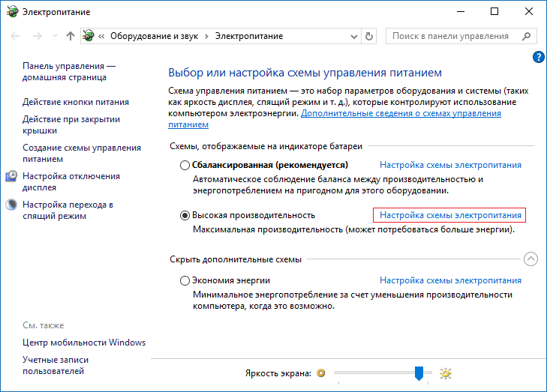This screenshot has width=547, height=392.
Task: Click the Forward navigation arrow
Action: pyautogui.click(x=37, y=36)
